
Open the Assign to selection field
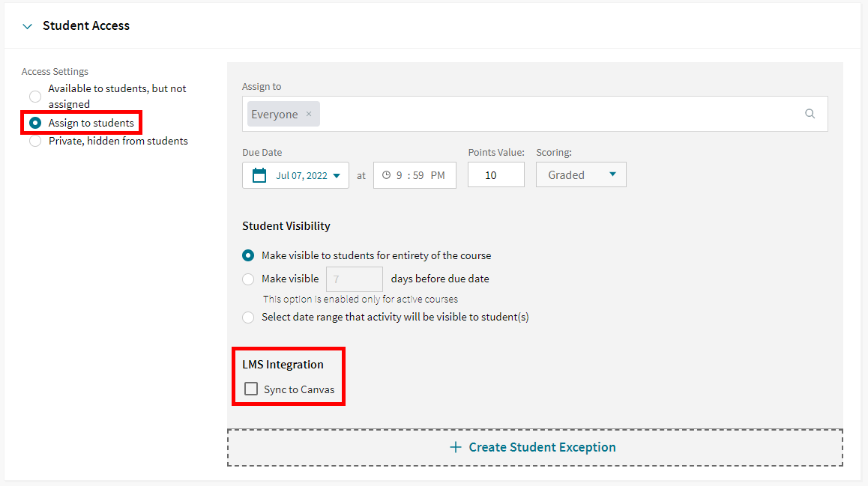[x=525, y=113]
